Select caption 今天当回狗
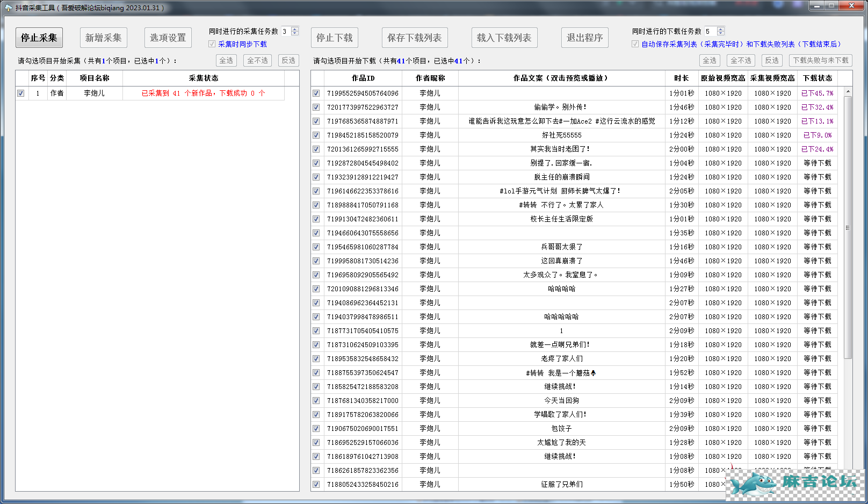This screenshot has width=868, height=504. point(561,400)
